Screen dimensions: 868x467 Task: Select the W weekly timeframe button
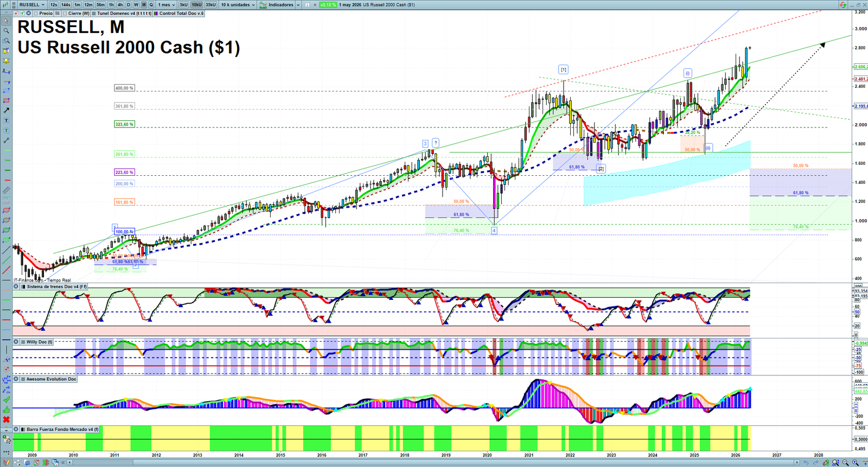click(x=136, y=5)
